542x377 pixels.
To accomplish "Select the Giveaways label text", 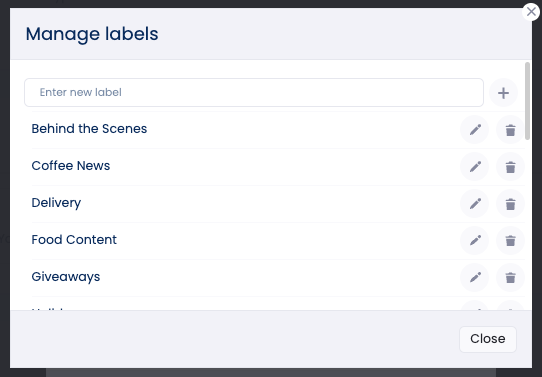I will point(66,277).
